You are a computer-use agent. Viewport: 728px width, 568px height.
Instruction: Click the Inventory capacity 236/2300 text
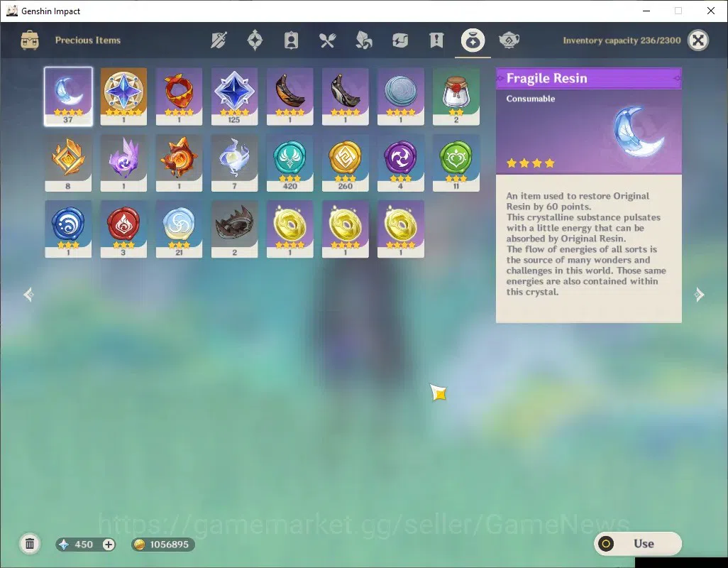click(622, 40)
